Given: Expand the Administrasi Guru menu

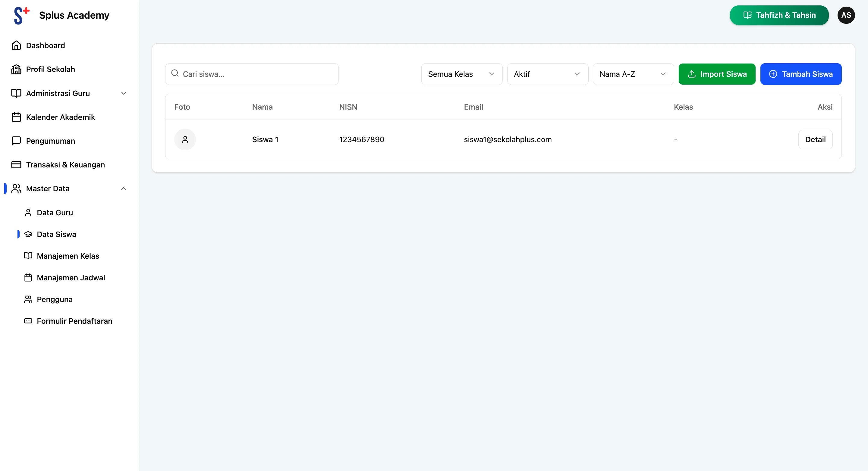Looking at the screenshot, I should pos(123,93).
